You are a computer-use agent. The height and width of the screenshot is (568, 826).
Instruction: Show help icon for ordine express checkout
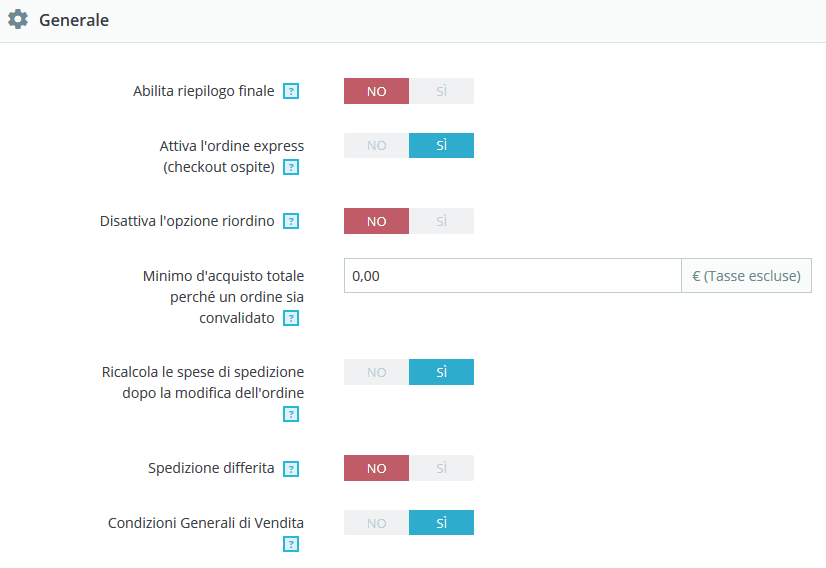coord(291,168)
